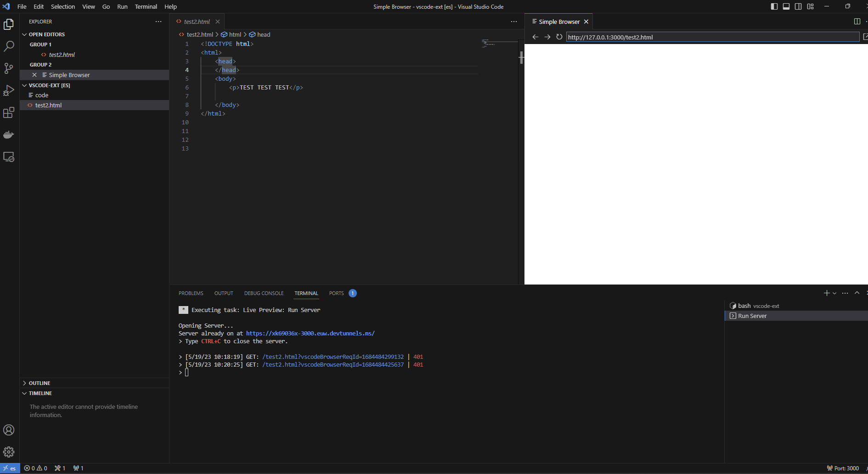Click the back arrow in Simple Browser
868x474 pixels.
click(535, 37)
